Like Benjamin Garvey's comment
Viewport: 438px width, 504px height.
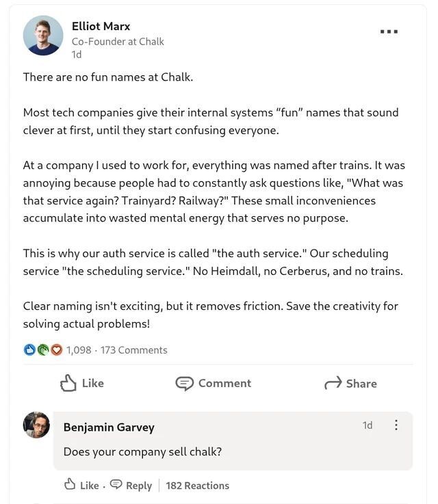tap(81, 485)
